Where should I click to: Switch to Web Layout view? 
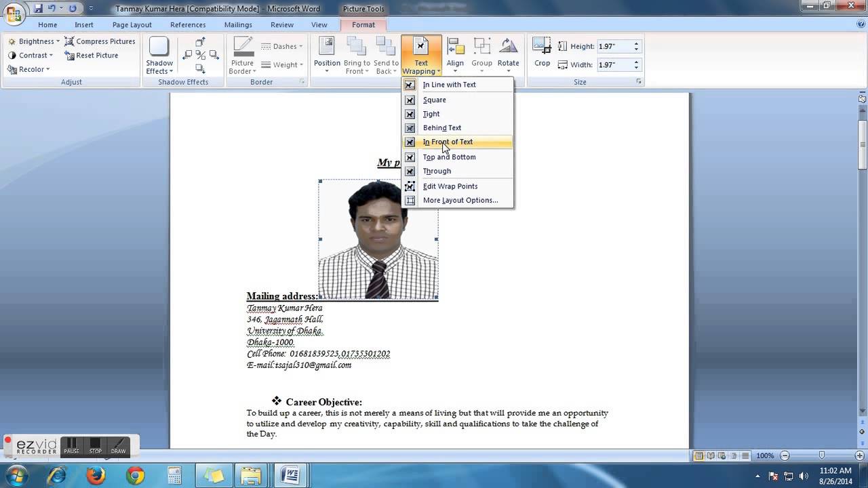pyautogui.click(x=721, y=456)
